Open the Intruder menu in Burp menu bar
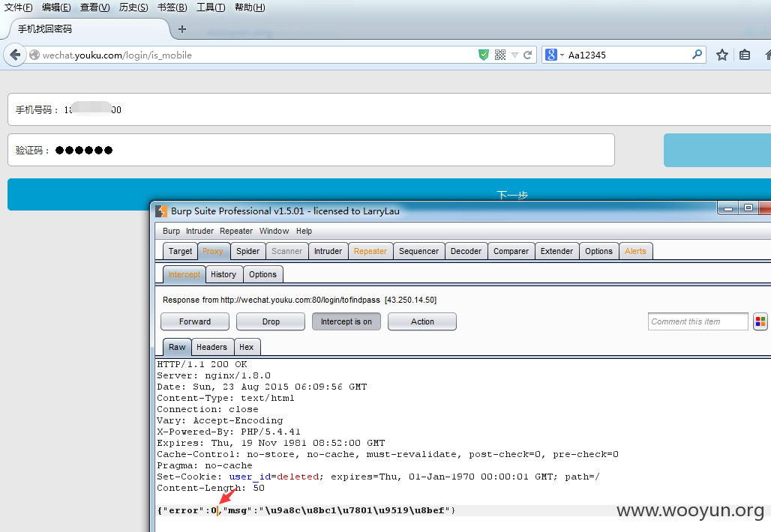Screen dimensions: 771x532 199,231
